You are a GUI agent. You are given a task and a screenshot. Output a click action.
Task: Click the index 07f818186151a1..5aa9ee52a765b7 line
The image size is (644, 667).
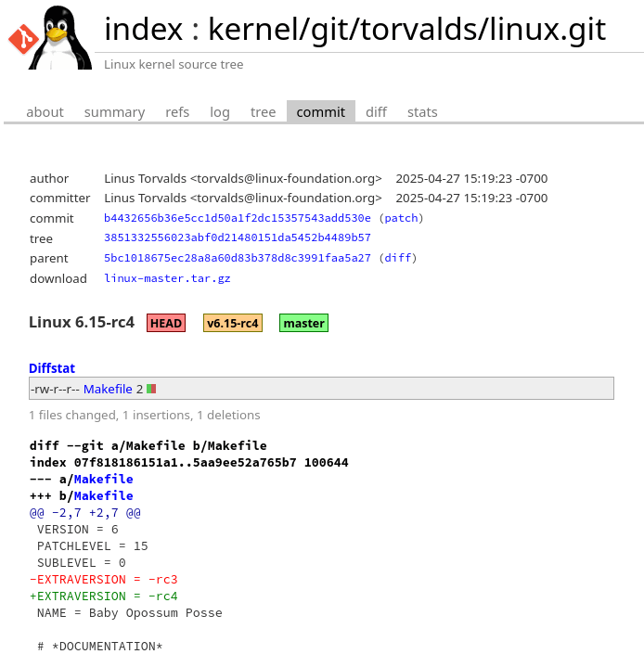click(x=189, y=462)
